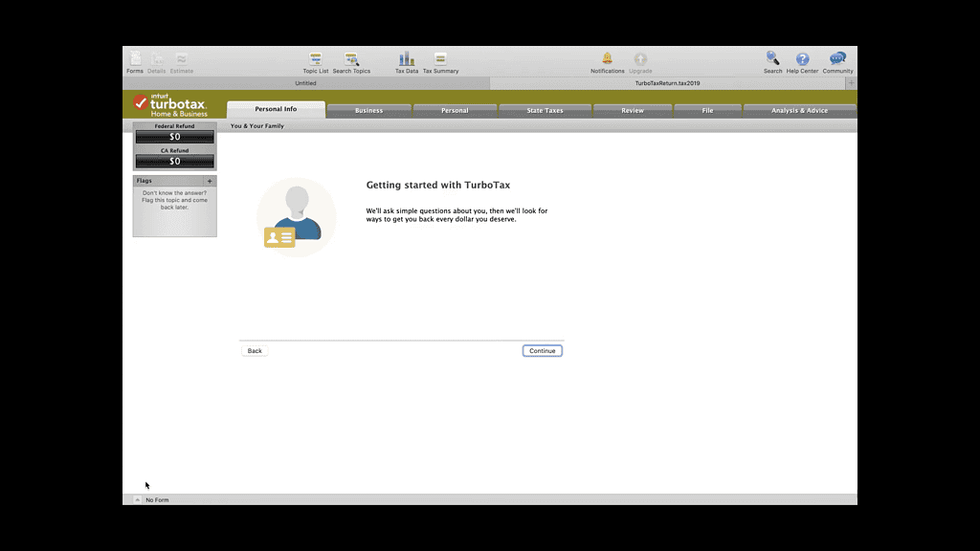The width and height of the screenshot is (980, 551).
Task: Click the Upgrade icon
Action: click(640, 62)
